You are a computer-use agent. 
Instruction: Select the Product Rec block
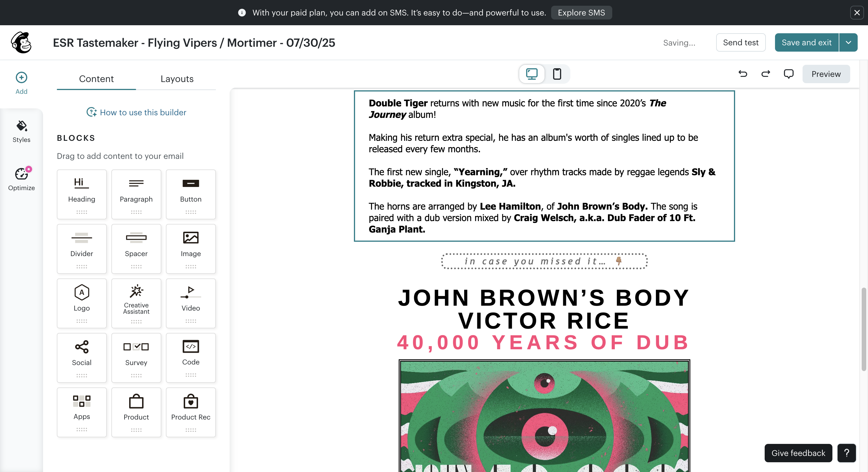(x=191, y=412)
